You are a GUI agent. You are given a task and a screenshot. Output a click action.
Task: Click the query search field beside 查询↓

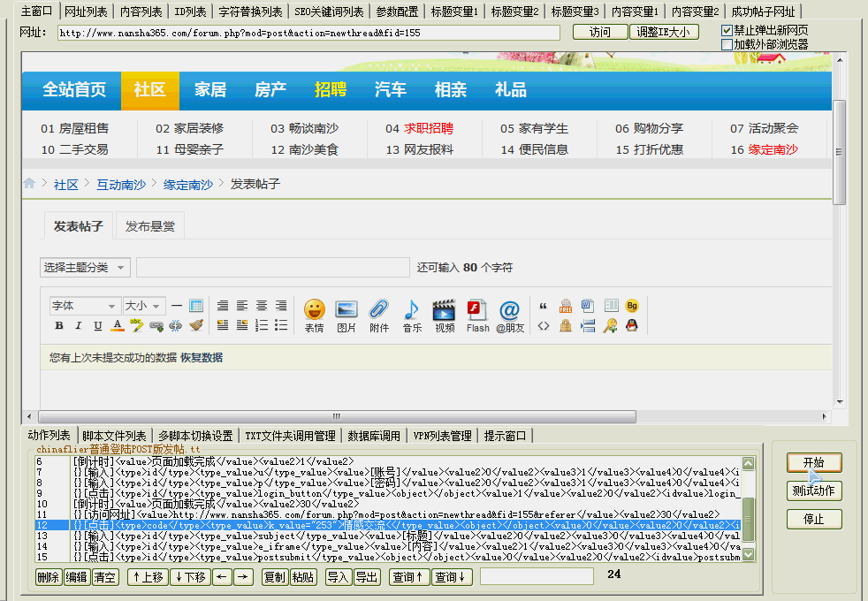(x=537, y=576)
